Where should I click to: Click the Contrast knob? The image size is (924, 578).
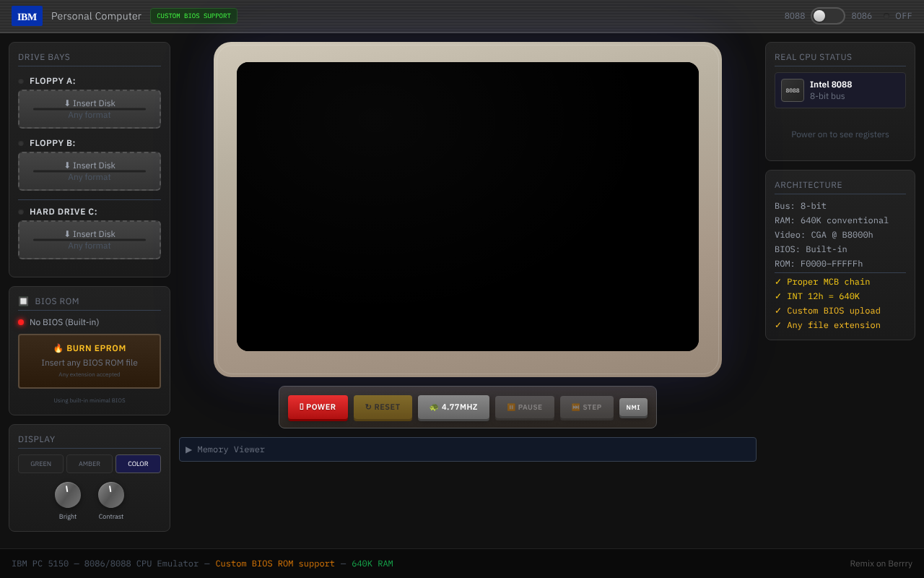[111, 495]
